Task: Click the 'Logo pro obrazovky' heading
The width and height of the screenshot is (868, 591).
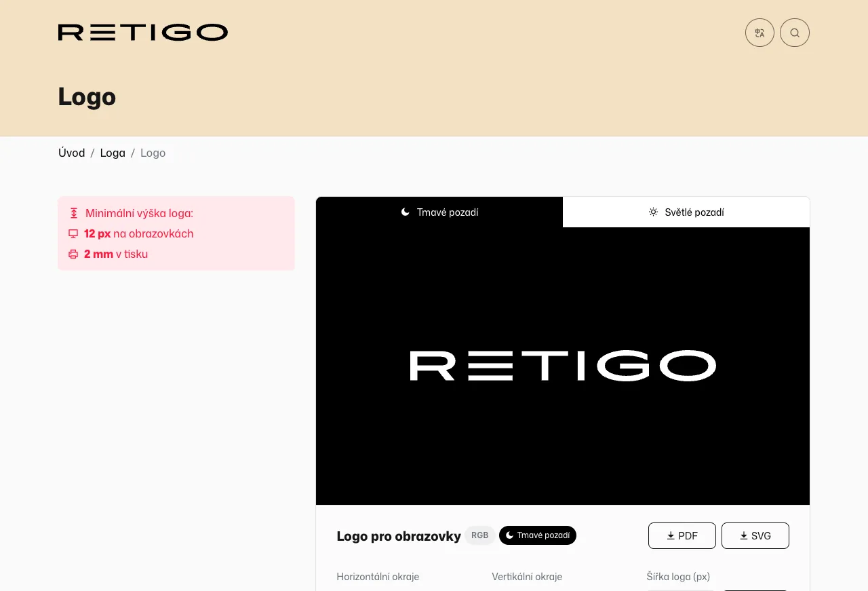Action: click(399, 536)
